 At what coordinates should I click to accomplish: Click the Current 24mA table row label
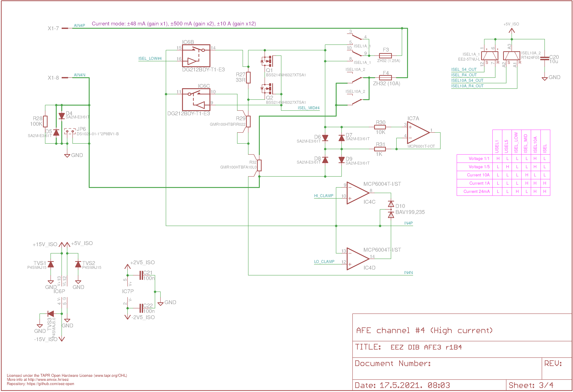point(476,191)
